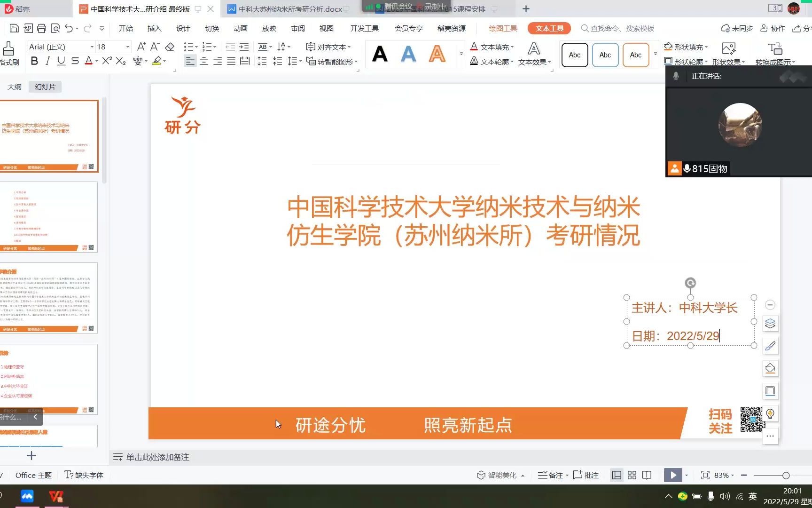Click the Print icon in quick toolbar
Screen dimensions: 812x508
[x=41, y=28]
